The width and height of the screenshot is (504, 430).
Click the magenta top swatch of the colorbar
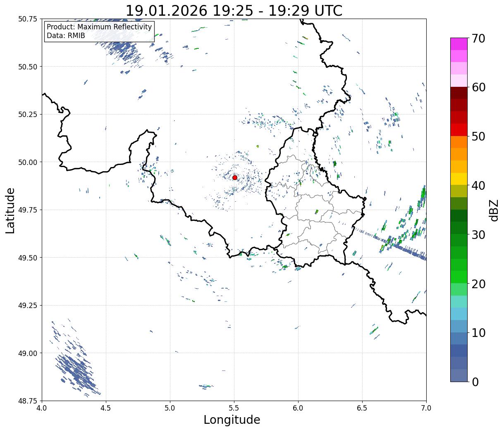coord(459,44)
